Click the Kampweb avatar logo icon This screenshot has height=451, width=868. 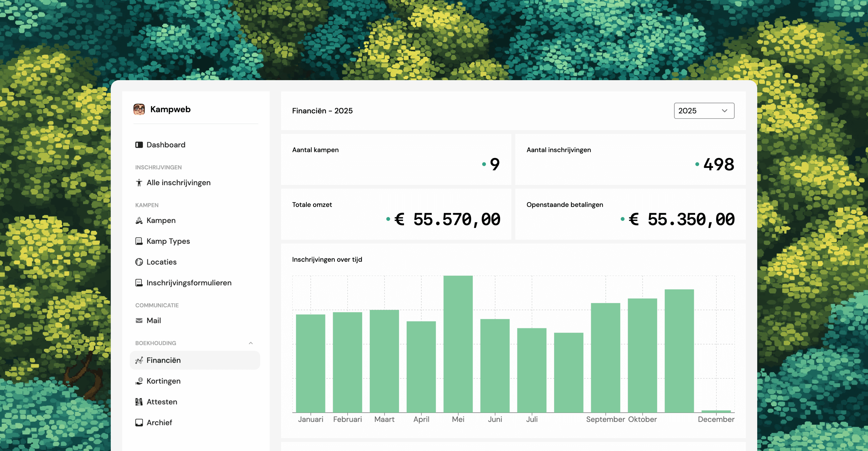point(139,109)
